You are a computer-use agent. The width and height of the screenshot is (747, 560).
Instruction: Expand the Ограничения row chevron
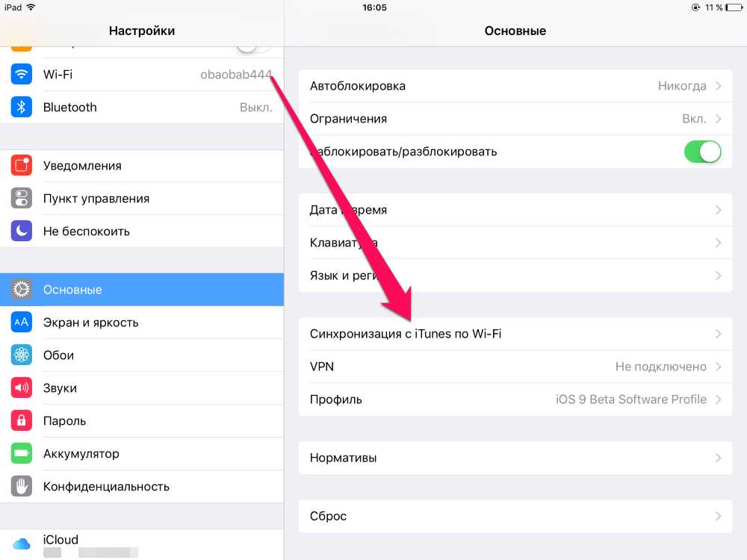point(719,119)
